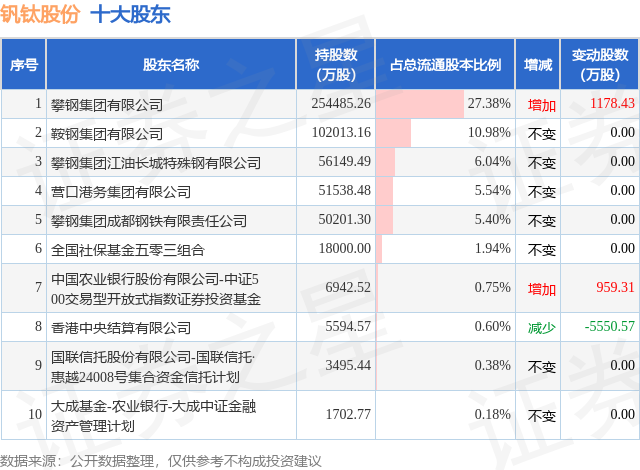Click the 5.54% percentage value
This screenshot has width=640, height=470.
492,190
